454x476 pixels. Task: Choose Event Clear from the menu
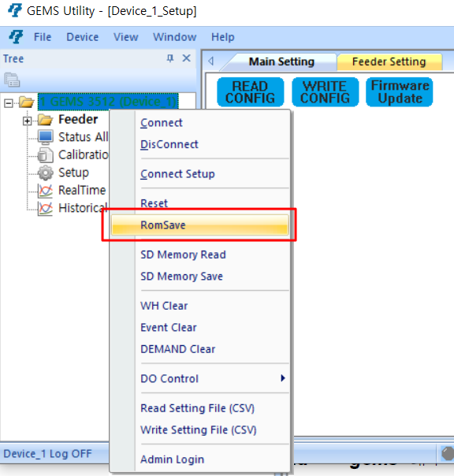click(200, 328)
